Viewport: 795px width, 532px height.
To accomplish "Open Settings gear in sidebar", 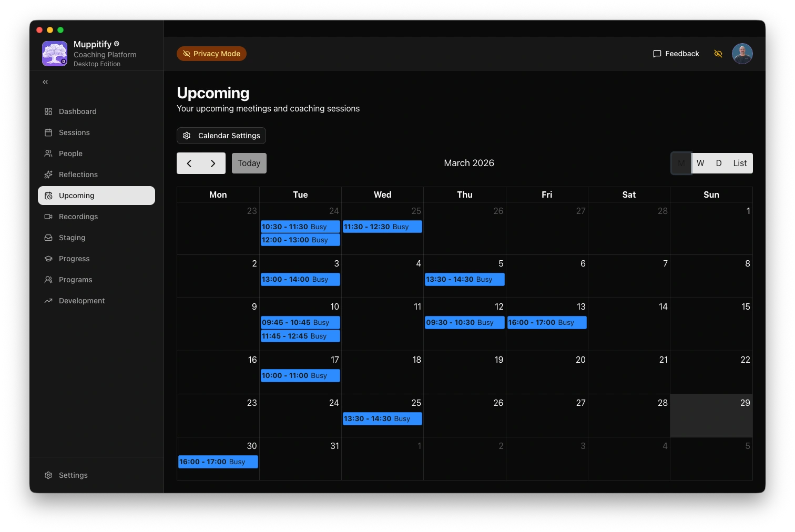I will point(73,475).
